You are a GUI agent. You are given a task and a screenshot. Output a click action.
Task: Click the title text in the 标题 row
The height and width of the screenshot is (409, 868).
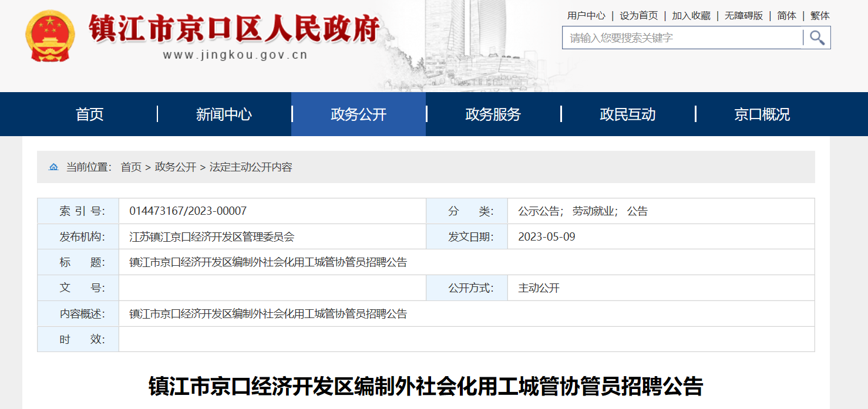point(268,262)
